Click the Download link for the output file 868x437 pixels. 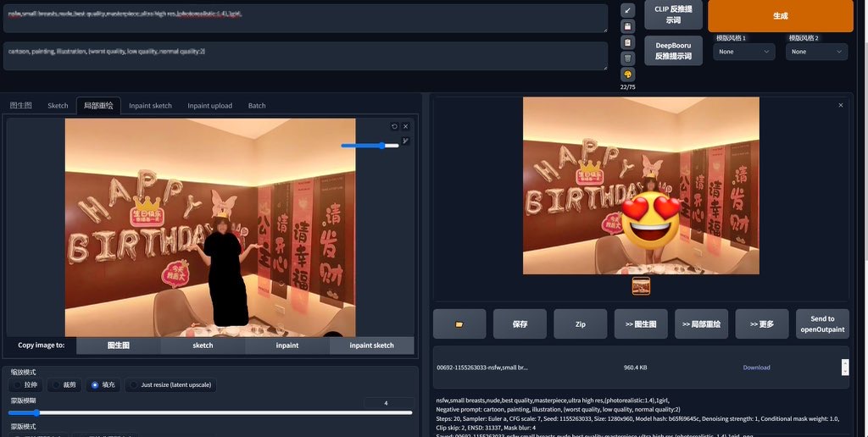coord(756,368)
